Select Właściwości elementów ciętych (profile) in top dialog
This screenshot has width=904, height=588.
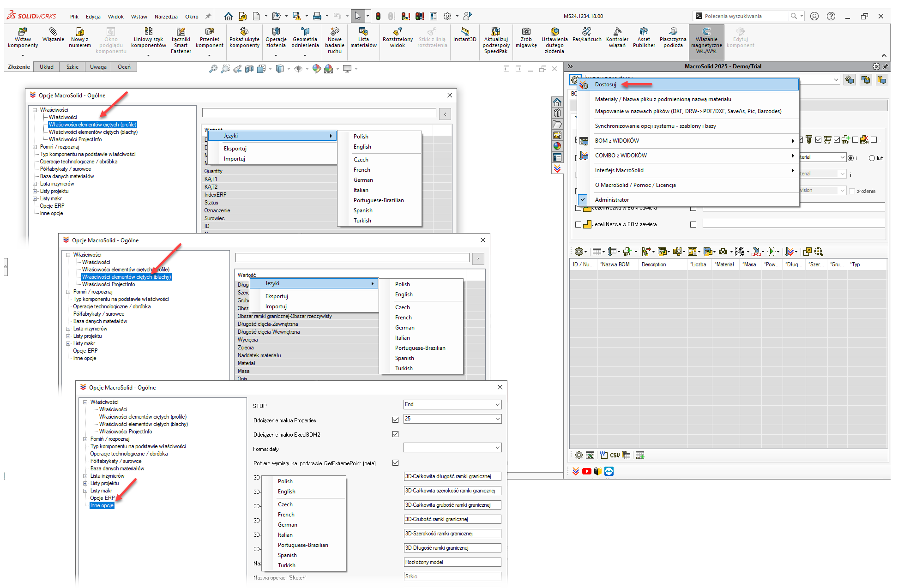(93, 125)
